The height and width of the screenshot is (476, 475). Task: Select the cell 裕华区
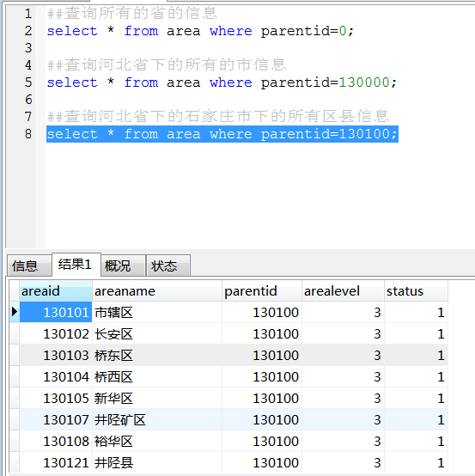pos(156,442)
